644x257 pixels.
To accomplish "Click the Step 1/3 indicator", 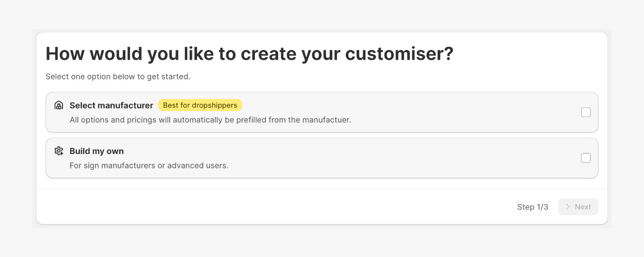I will (x=533, y=207).
